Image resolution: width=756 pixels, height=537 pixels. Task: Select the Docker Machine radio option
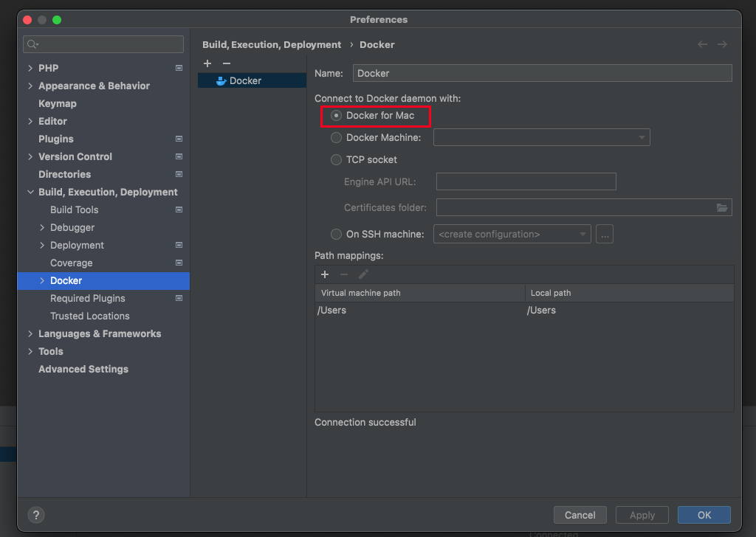point(337,138)
